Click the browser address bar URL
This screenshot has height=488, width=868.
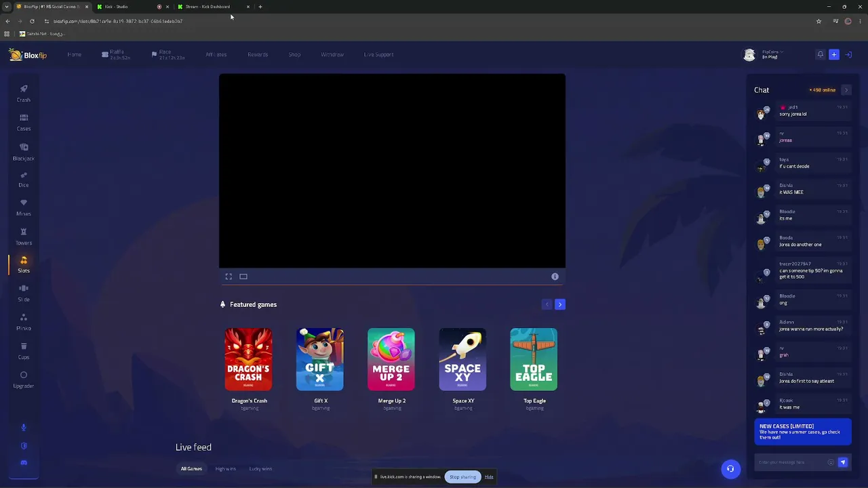(x=118, y=21)
